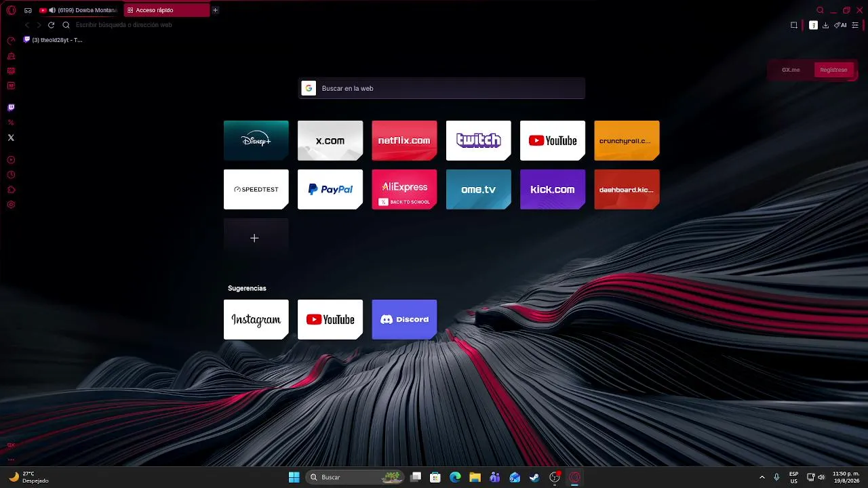Open the Instagram suggestion tile

(256, 319)
